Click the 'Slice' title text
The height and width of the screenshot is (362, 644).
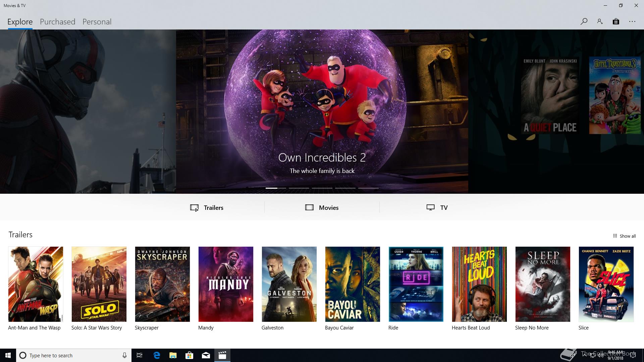(583, 328)
